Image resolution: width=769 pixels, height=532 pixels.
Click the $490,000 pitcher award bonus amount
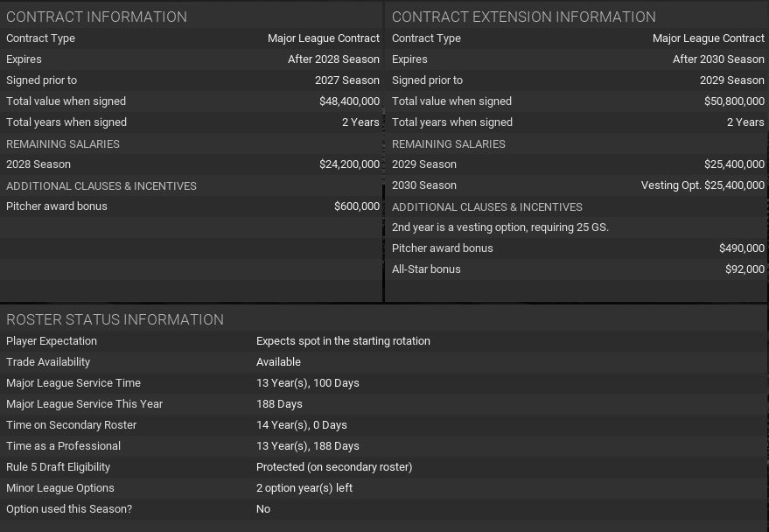[742, 248]
